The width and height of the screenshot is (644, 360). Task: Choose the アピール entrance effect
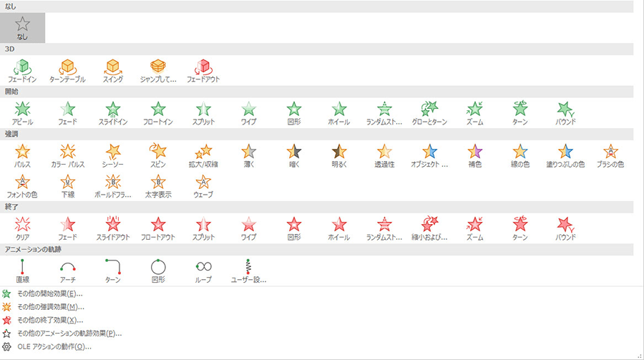[23, 113]
